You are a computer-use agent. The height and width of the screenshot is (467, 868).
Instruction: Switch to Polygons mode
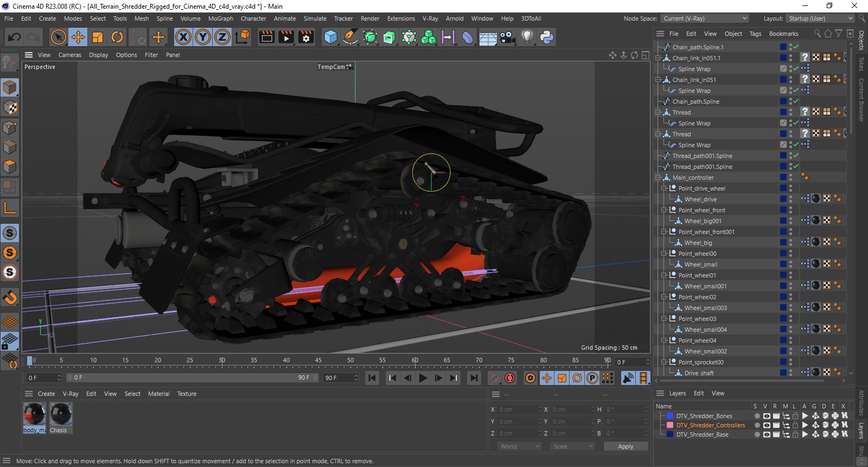click(10, 167)
